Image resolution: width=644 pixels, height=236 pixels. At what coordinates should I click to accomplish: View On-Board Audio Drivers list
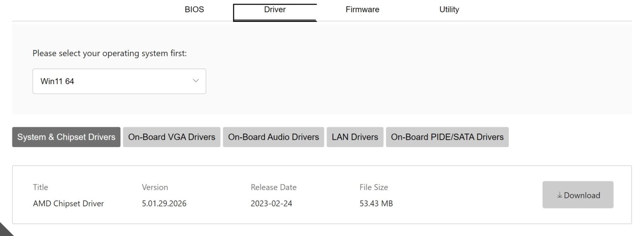tap(273, 137)
